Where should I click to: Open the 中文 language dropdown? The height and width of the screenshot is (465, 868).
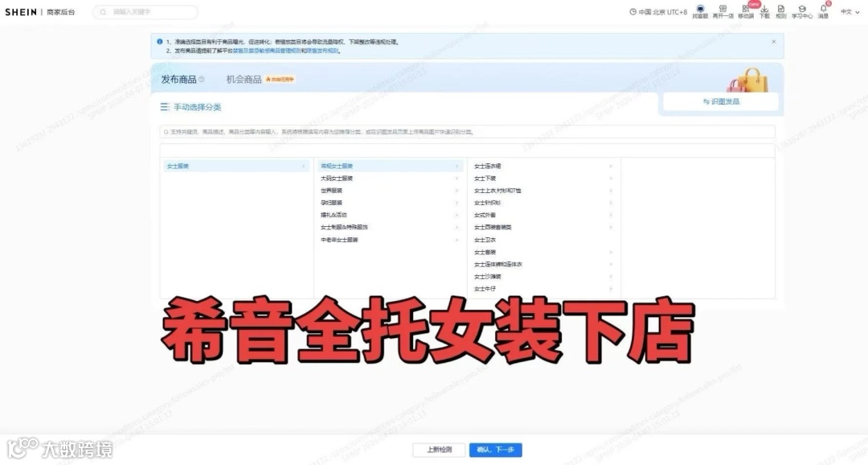coord(850,11)
